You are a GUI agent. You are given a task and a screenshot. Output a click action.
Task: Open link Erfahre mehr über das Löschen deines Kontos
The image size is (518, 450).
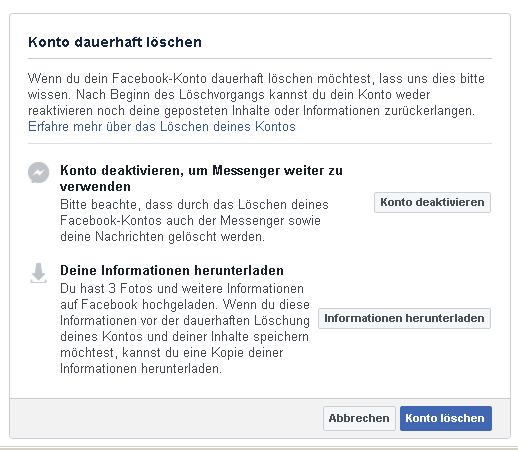(x=162, y=127)
